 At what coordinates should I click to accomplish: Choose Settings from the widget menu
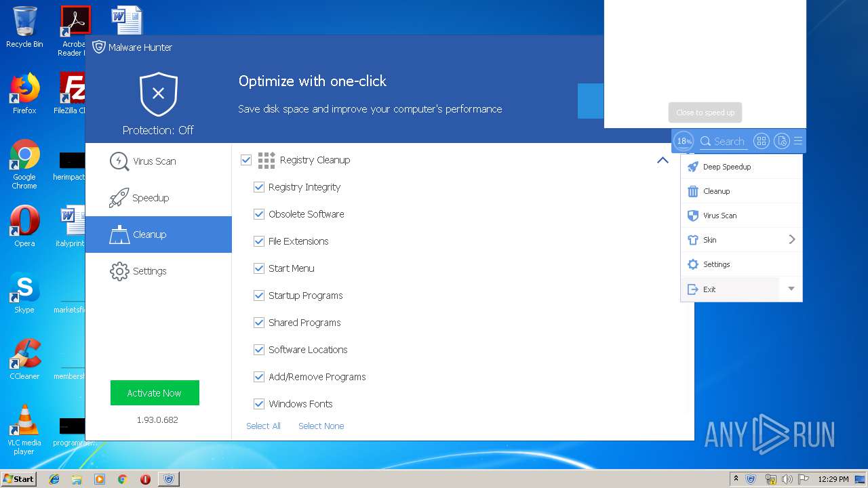click(741, 264)
